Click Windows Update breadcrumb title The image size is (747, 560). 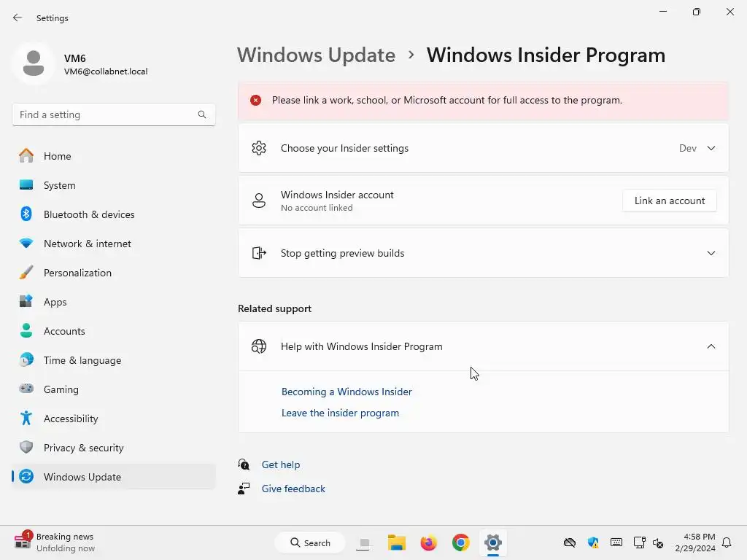317,55
